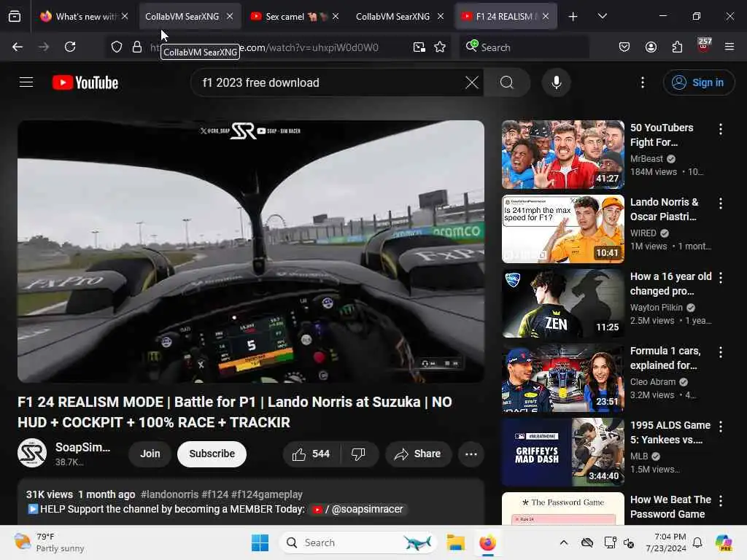Open Firefox from the taskbar

(487, 542)
